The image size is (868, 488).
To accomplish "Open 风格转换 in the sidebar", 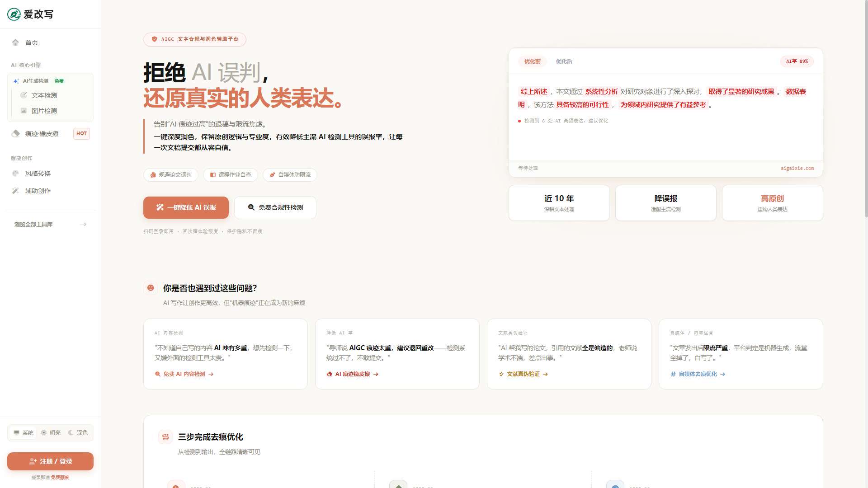I will coord(50,174).
